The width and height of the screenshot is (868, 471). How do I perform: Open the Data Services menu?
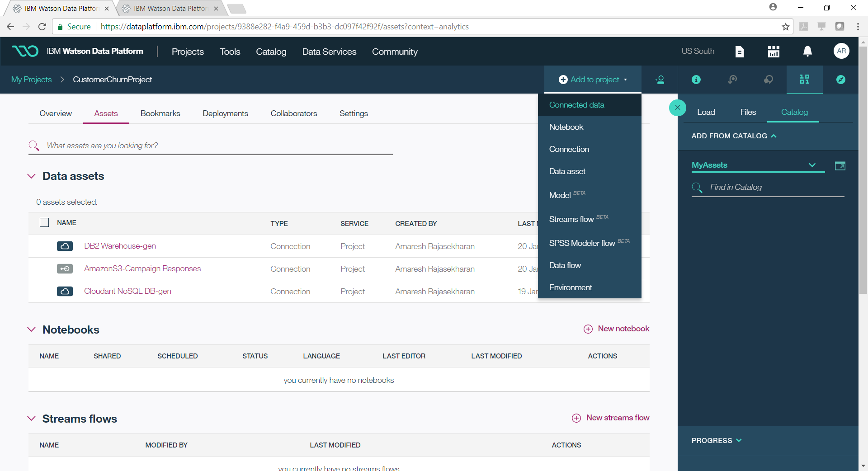pos(329,52)
